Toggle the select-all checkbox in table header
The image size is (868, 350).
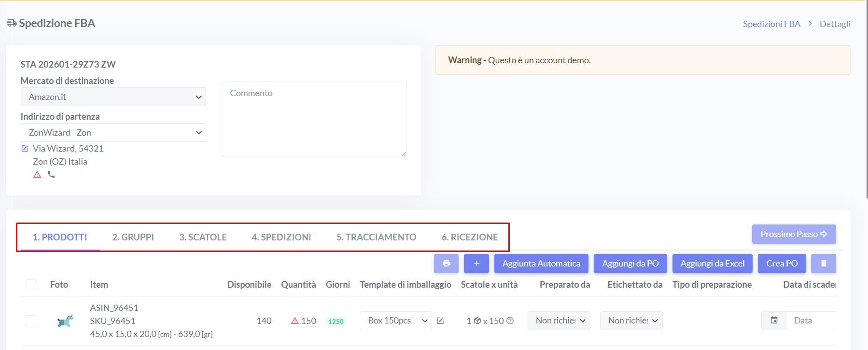(x=31, y=285)
